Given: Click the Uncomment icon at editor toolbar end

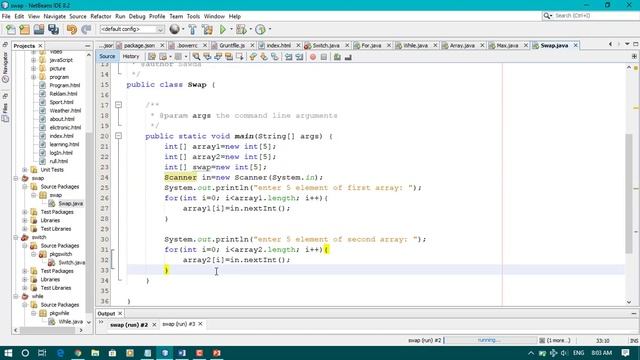Looking at the screenshot, I should 348,57.
